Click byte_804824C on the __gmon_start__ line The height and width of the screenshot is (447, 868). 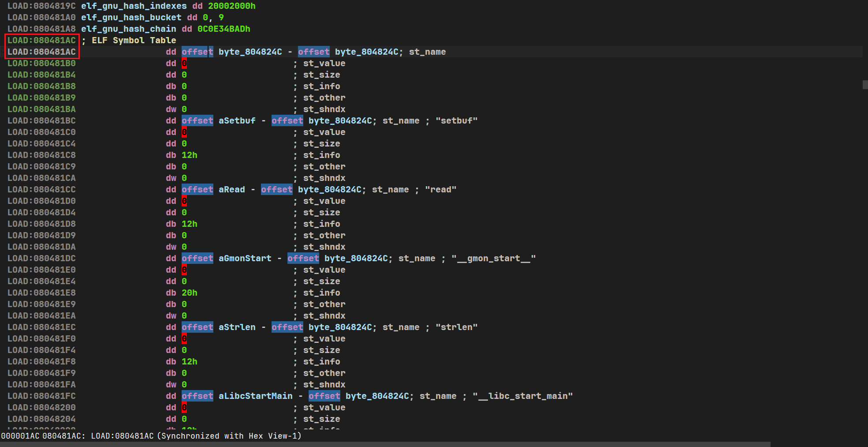click(356, 259)
